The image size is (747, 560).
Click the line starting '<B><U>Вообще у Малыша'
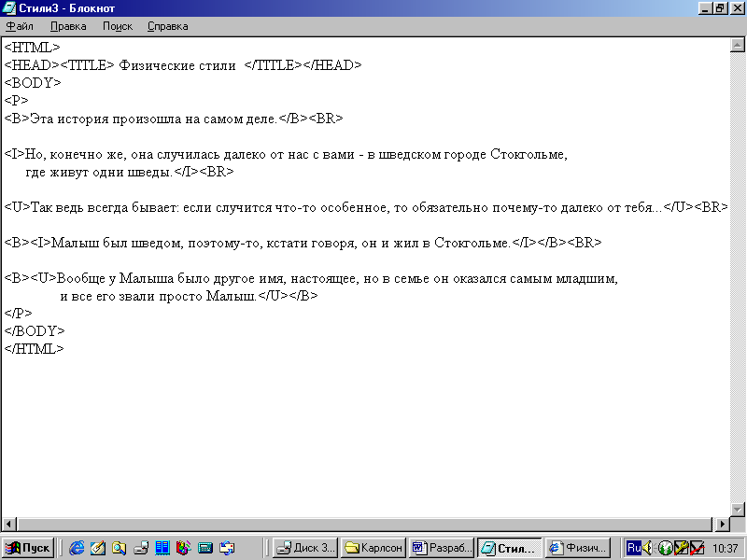coord(311,278)
